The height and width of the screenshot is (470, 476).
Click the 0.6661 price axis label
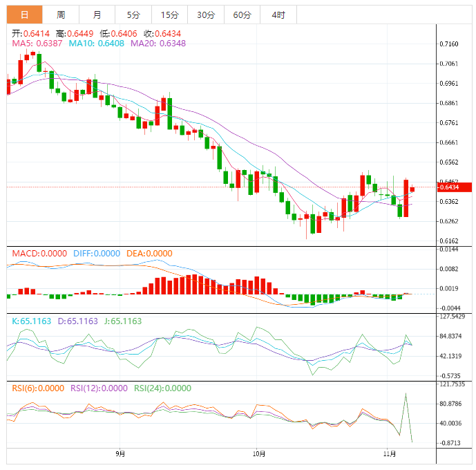coord(448,142)
